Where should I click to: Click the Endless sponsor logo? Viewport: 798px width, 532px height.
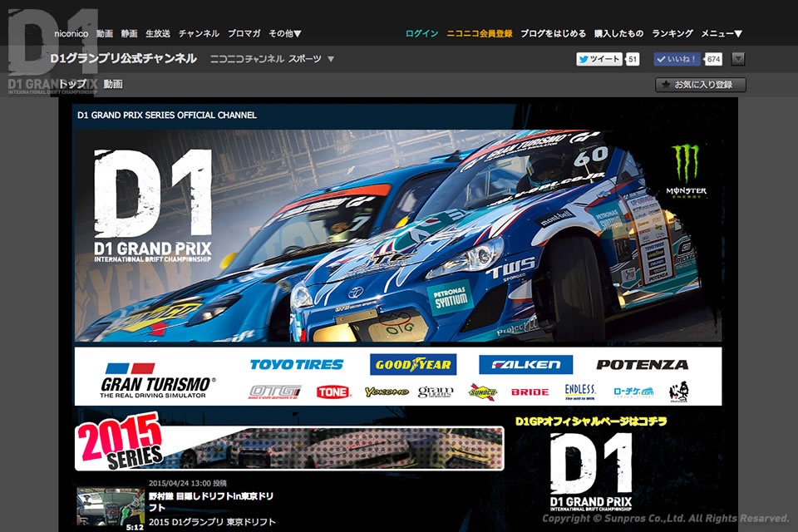(580, 392)
